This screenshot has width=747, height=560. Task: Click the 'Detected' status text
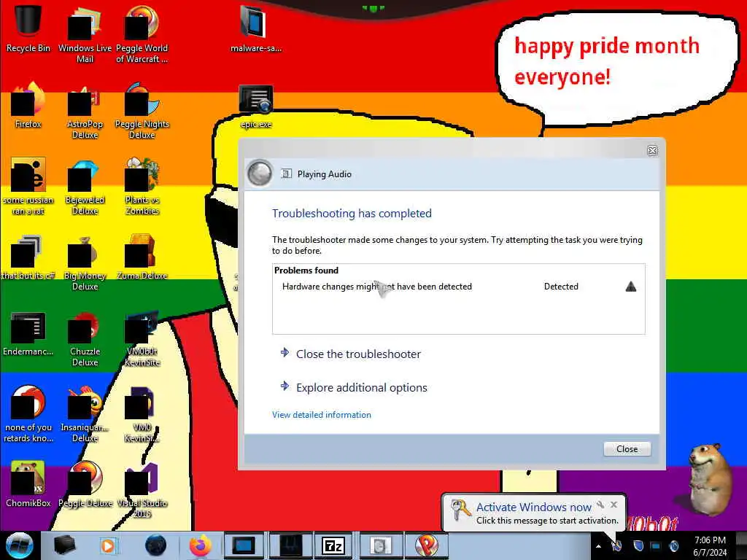561,287
